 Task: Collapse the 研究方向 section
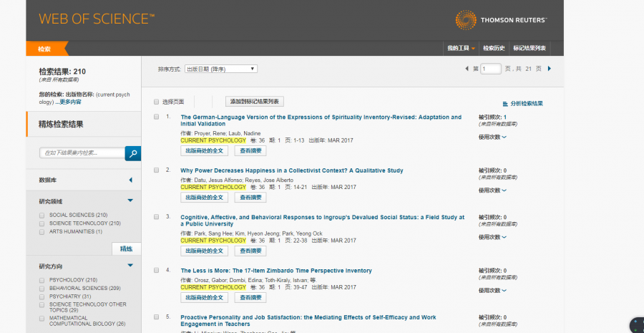(130, 266)
